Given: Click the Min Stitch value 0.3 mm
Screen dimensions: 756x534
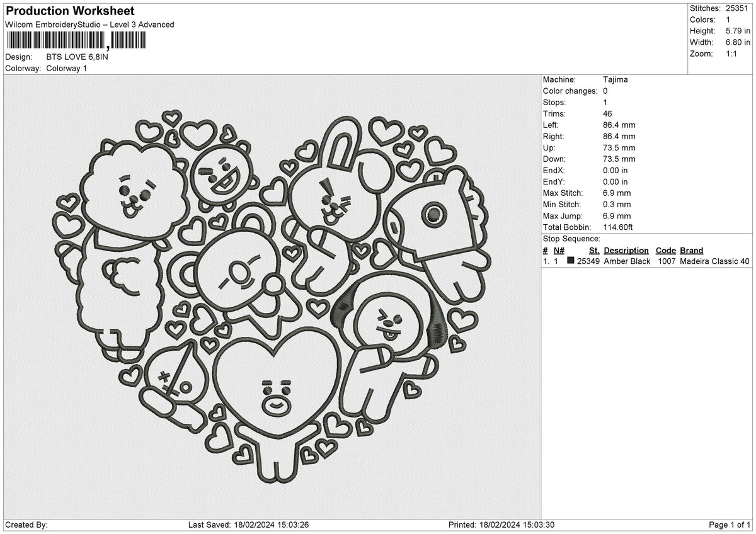Looking at the screenshot, I should click(617, 204).
